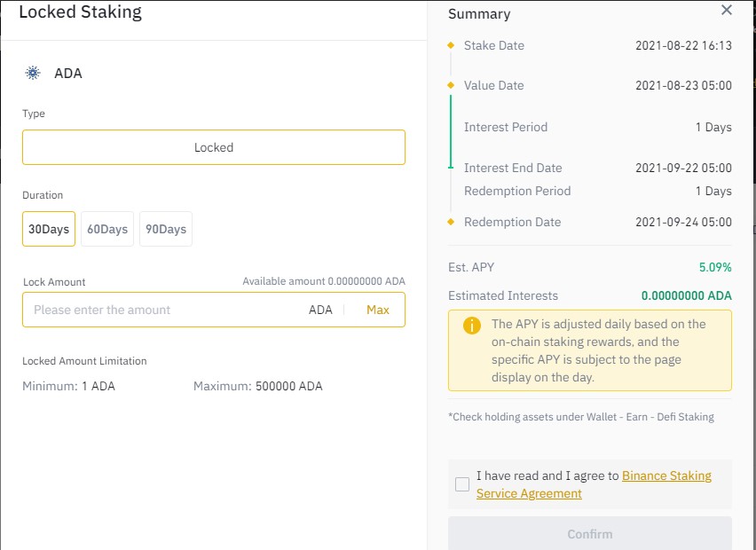This screenshot has height=550, width=756.
Task: Click the APY adjusted daily notice text
Action: pyautogui.click(x=598, y=350)
